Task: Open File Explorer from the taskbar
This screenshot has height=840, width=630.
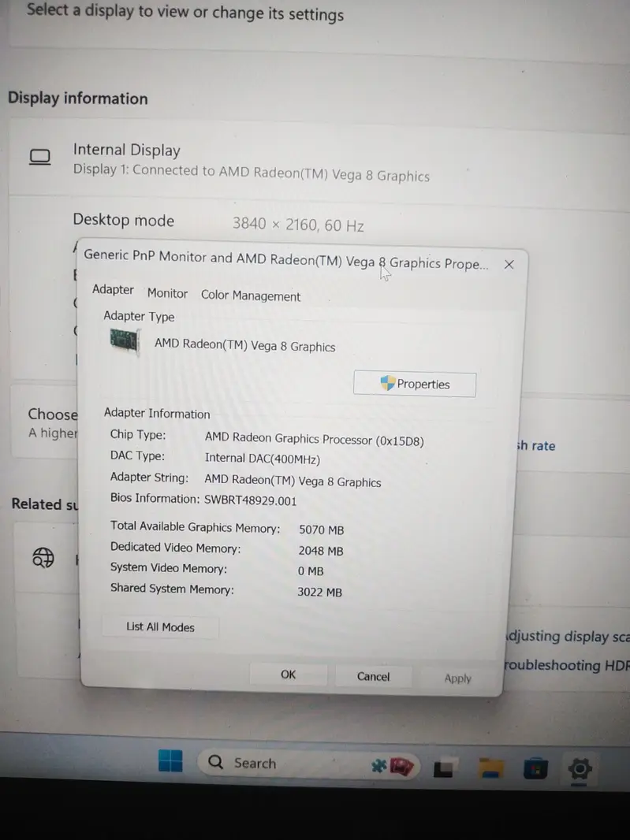Action: pos(492,767)
